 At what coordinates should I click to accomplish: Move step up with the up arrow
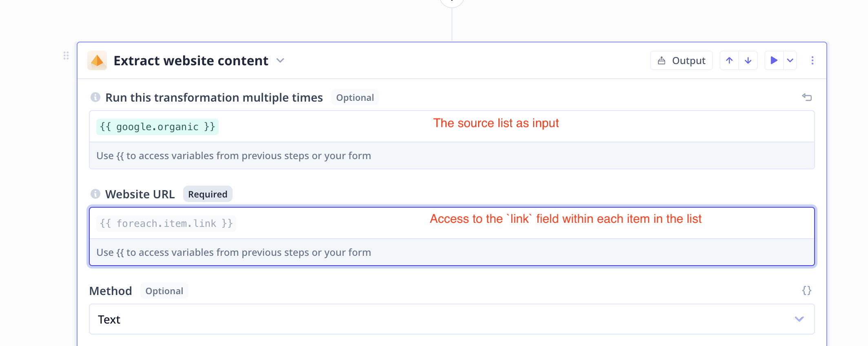[729, 60]
